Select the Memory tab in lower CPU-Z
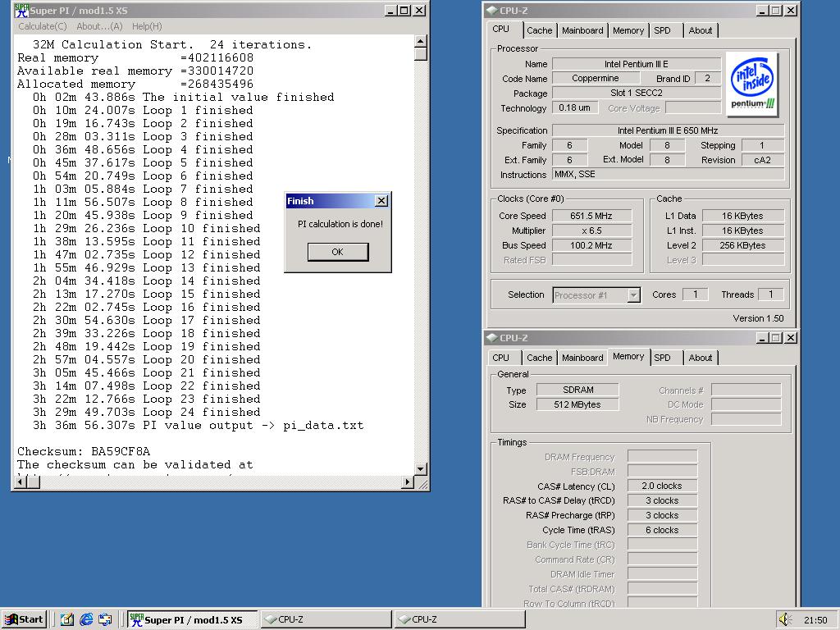 coord(628,357)
